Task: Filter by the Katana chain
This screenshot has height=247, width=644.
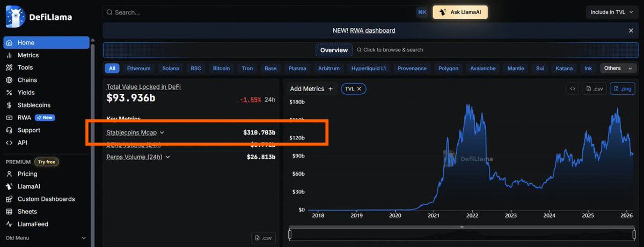Action: (x=564, y=69)
